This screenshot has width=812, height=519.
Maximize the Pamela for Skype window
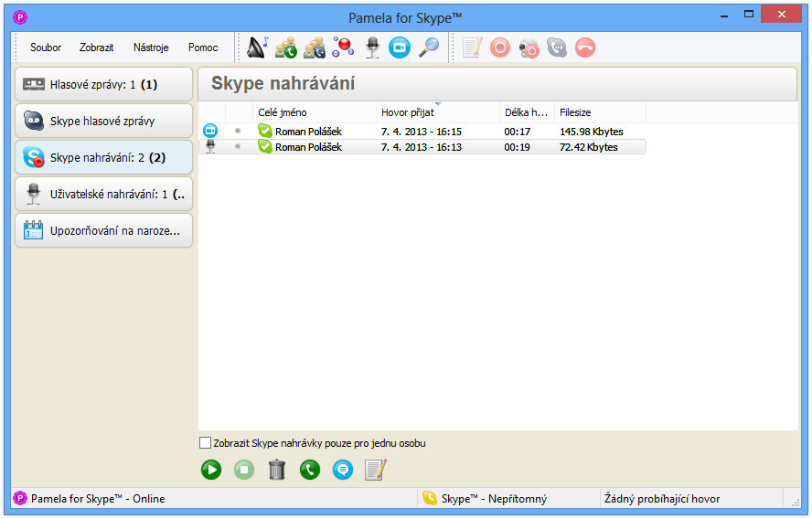tap(749, 15)
